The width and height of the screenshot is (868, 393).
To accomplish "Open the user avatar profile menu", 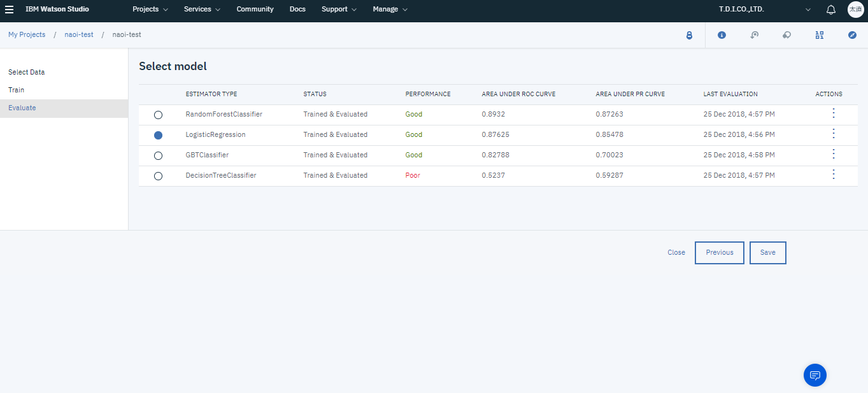I will click(855, 10).
